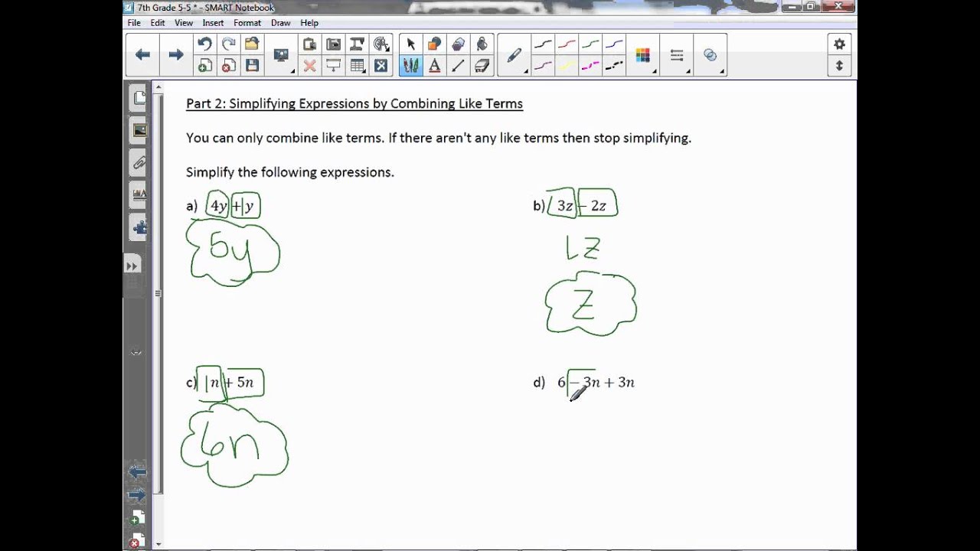980x551 pixels.
Task: Open the Add-ons puzzle piece tab
Action: click(x=139, y=227)
